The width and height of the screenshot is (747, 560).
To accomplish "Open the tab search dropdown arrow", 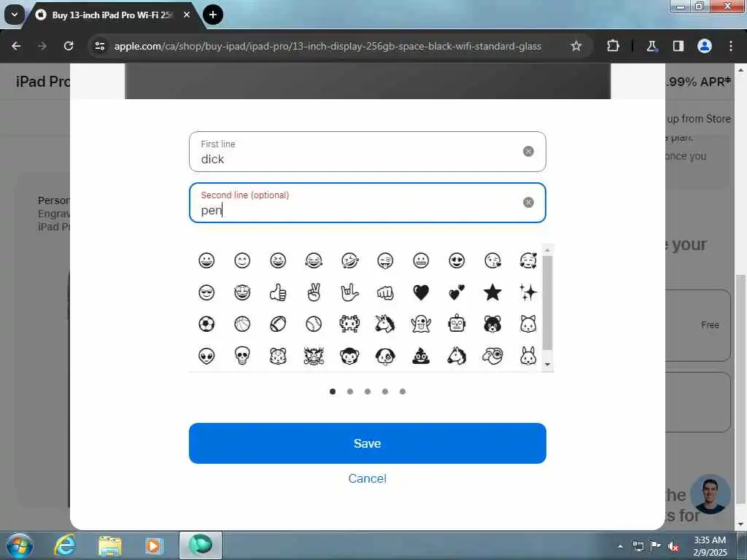I will 15,15.
